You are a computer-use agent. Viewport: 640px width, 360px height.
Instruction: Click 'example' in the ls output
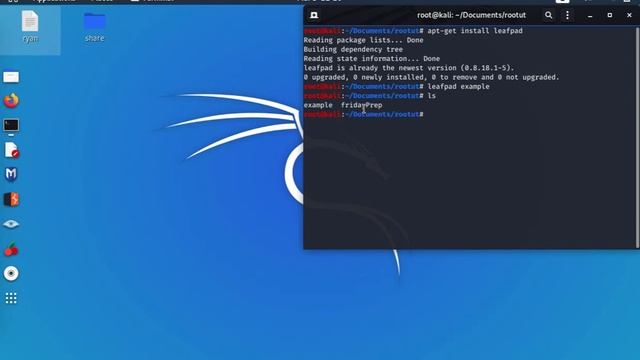click(x=318, y=105)
